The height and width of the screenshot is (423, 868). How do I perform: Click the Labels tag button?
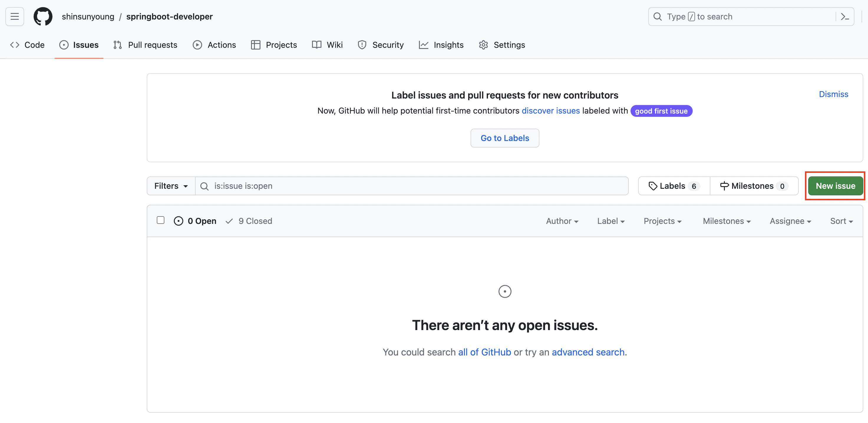tap(674, 186)
